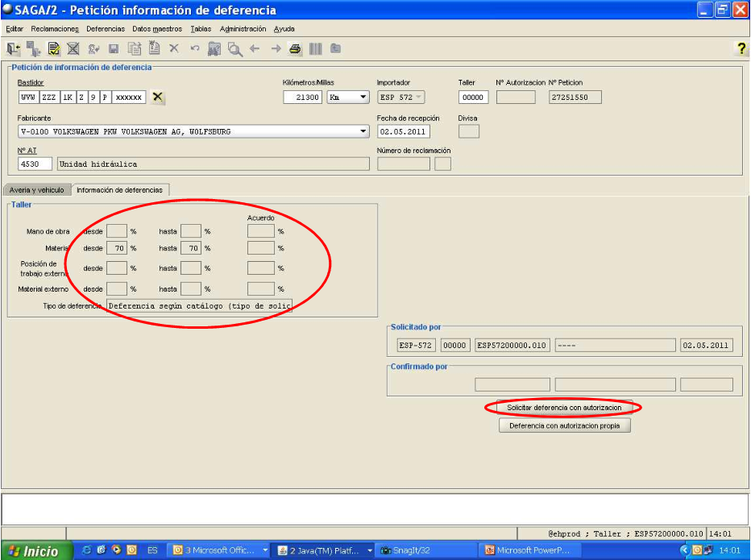Open the Ayuda menu
Viewport: 751px width, 560px height.
pyautogui.click(x=284, y=29)
